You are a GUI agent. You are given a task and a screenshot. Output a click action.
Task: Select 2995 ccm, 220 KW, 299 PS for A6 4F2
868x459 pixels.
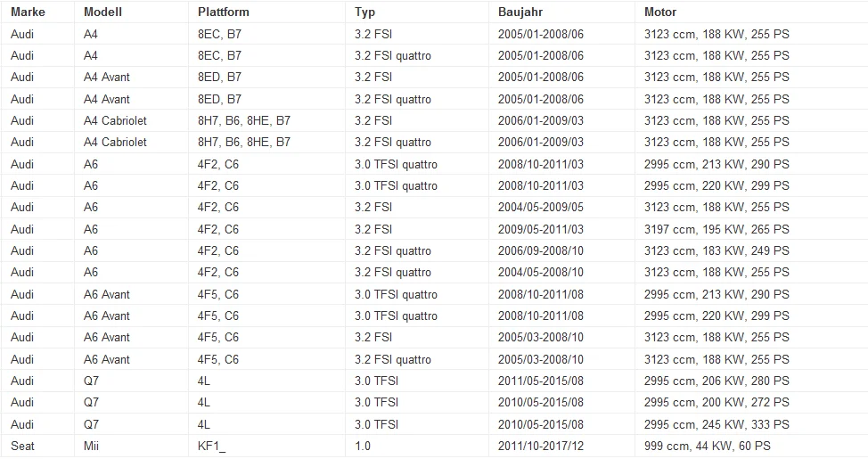(x=717, y=185)
